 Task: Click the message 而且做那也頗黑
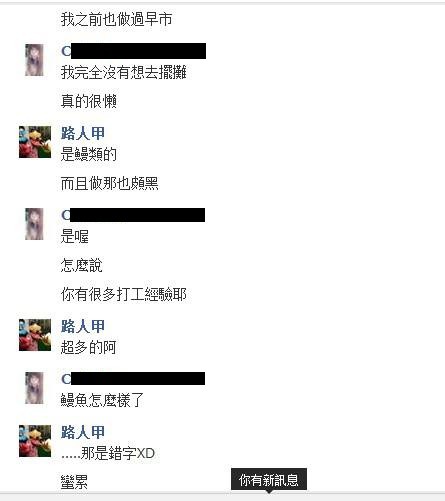(109, 183)
